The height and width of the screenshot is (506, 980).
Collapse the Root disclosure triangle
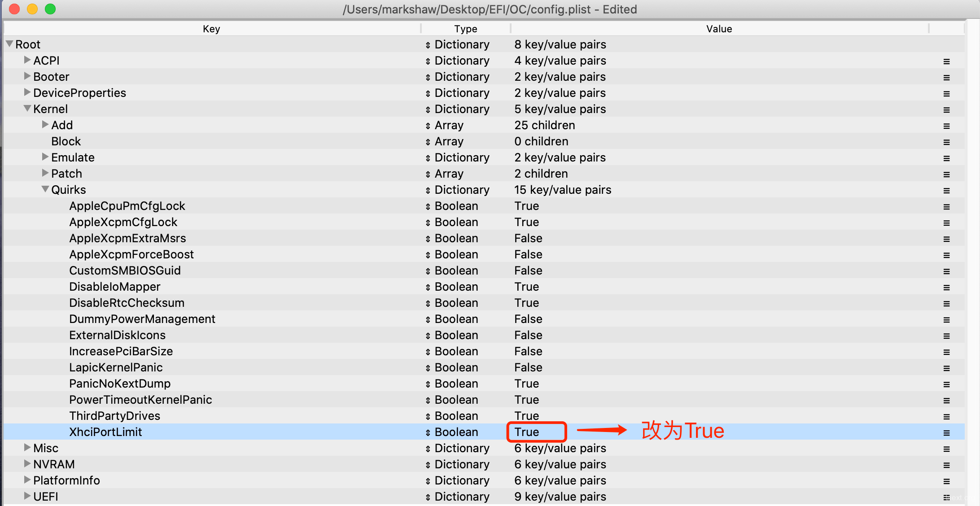[9, 44]
